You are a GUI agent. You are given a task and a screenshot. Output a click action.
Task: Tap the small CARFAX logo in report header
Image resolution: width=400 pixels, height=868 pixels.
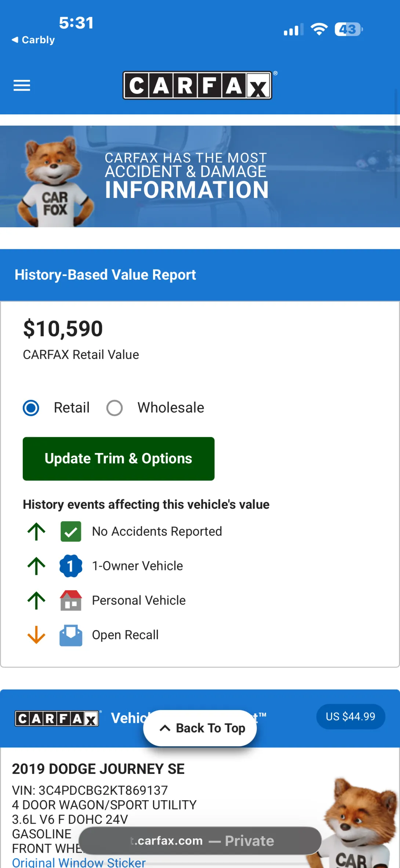[x=57, y=718]
